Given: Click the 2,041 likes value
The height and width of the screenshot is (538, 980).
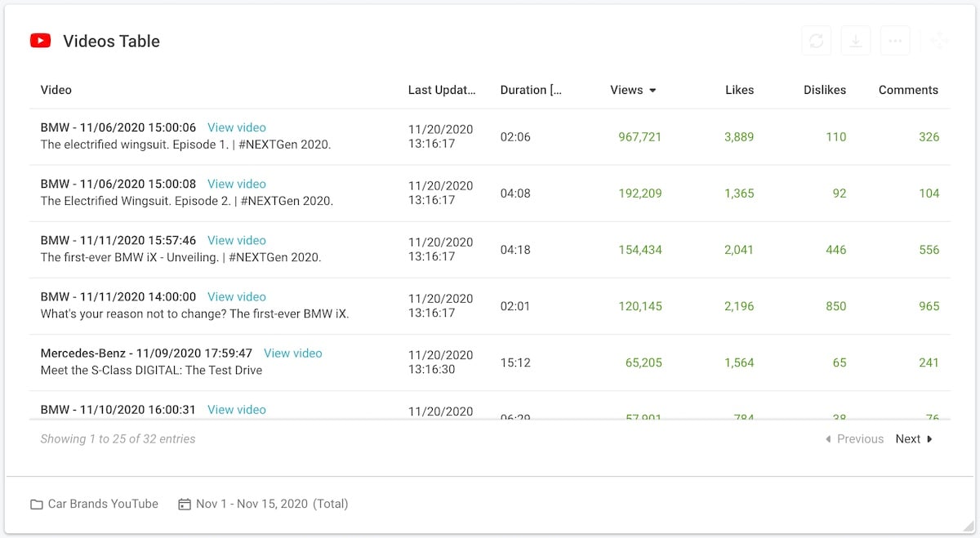Looking at the screenshot, I should point(739,249).
